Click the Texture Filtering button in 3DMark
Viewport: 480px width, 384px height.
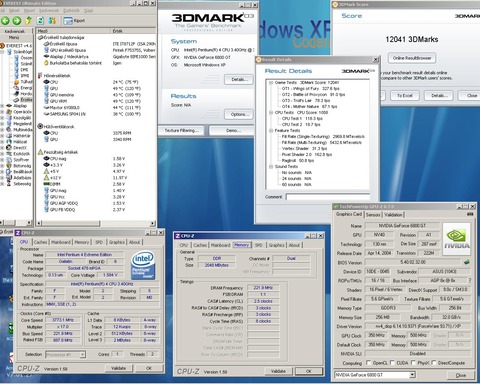click(182, 131)
